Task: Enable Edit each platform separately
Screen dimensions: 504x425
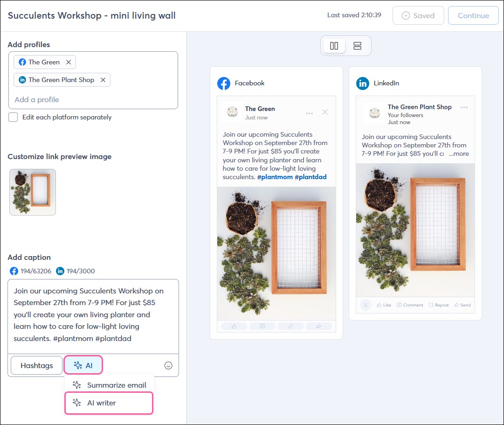Action: [13, 117]
